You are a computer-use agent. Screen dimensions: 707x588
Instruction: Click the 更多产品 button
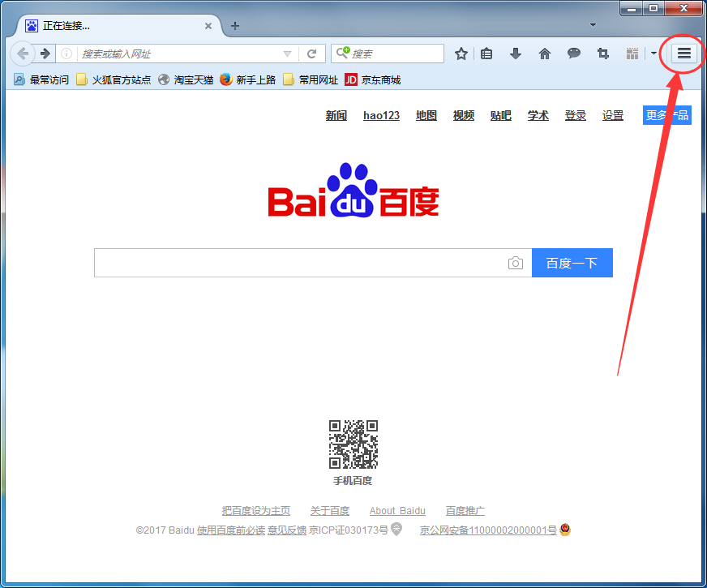coord(667,115)
